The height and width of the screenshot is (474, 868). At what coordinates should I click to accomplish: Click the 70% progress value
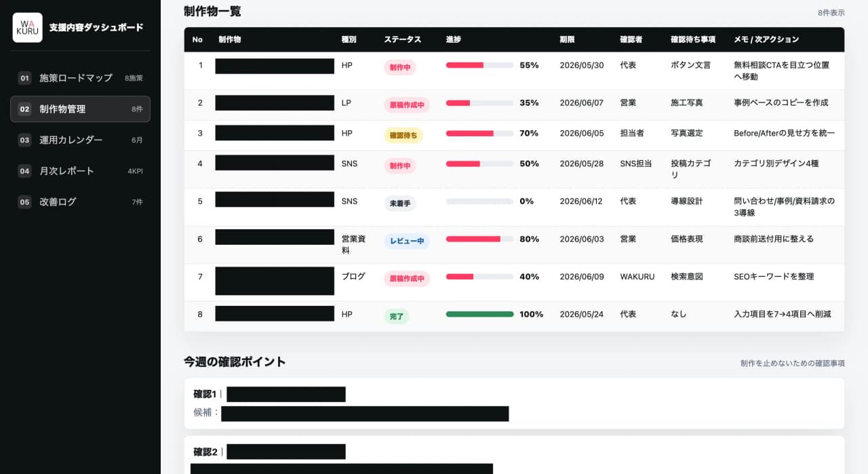[x=529, y=134]
